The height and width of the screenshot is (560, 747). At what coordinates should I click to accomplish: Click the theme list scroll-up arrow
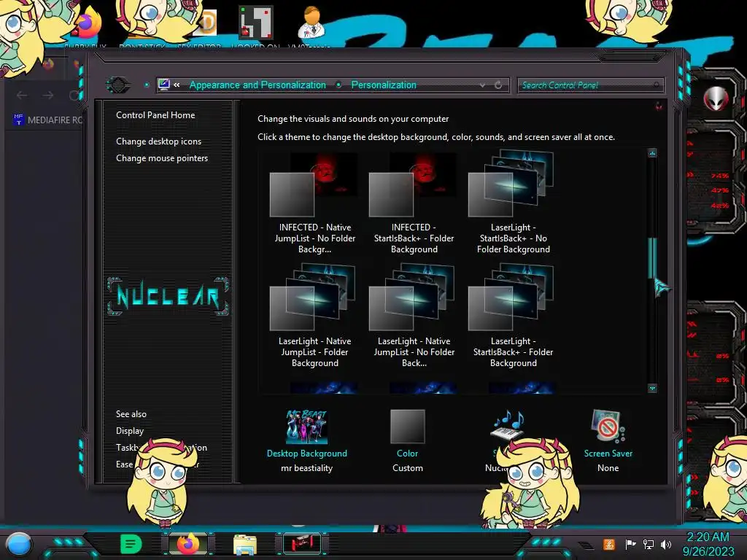(652, 153)
